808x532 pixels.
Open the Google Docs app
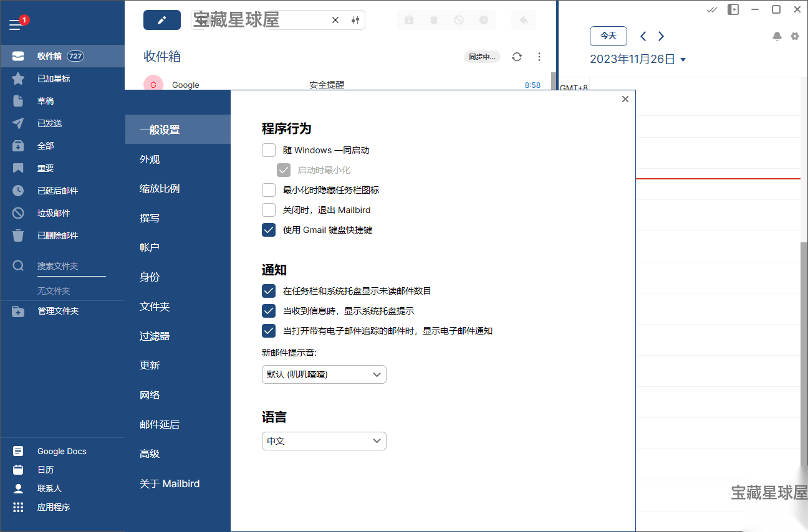click(62, 451)
